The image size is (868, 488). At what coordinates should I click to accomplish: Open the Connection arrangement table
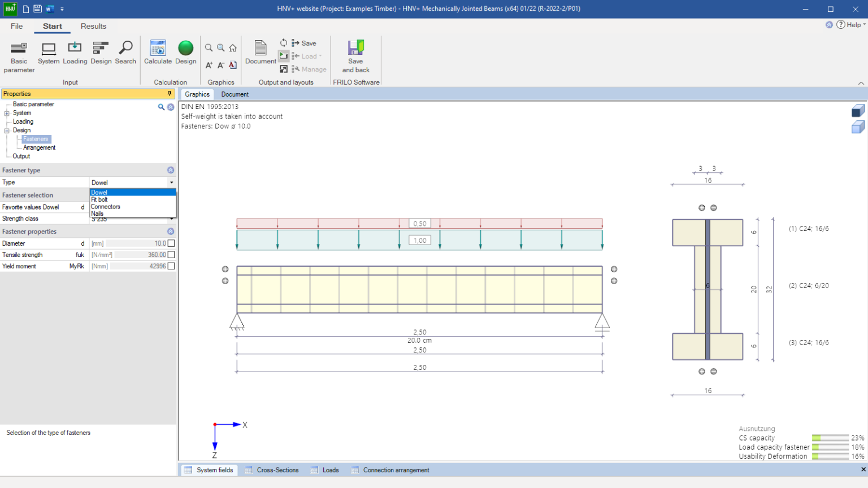click(396, 470)
